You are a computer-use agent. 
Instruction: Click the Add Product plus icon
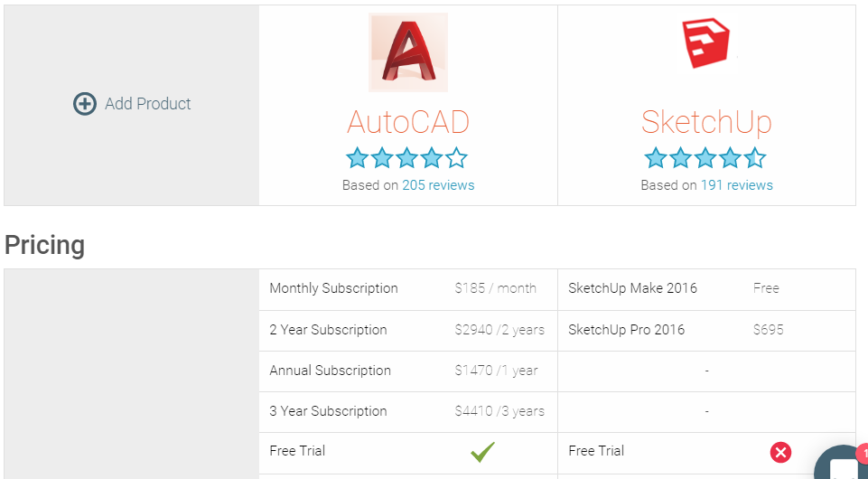click(85, 104)
